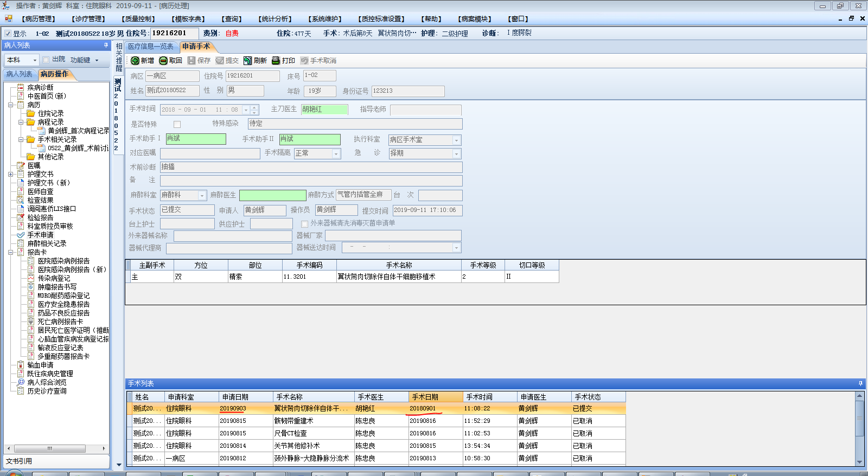This screenshot has width=868, height=476.
Task: Click the 历史诊疗查询 icon
Action: (21, 391)
